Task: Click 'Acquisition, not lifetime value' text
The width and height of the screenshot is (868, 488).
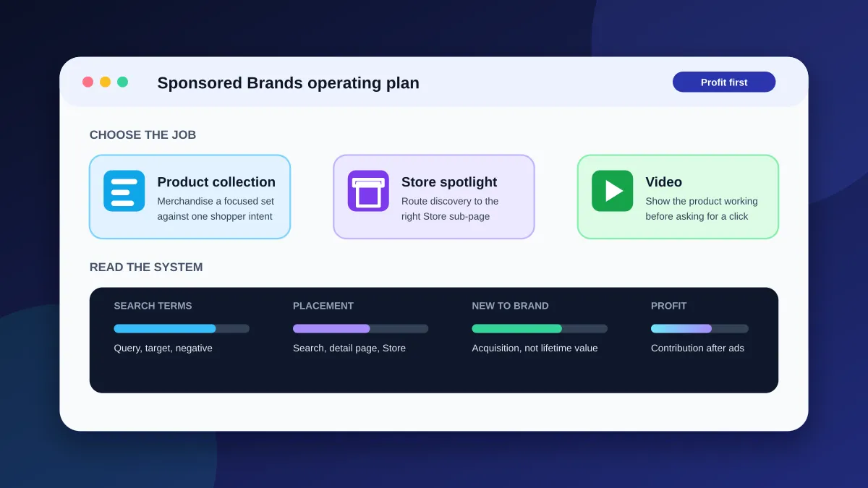Action: [x=535, y=348]
